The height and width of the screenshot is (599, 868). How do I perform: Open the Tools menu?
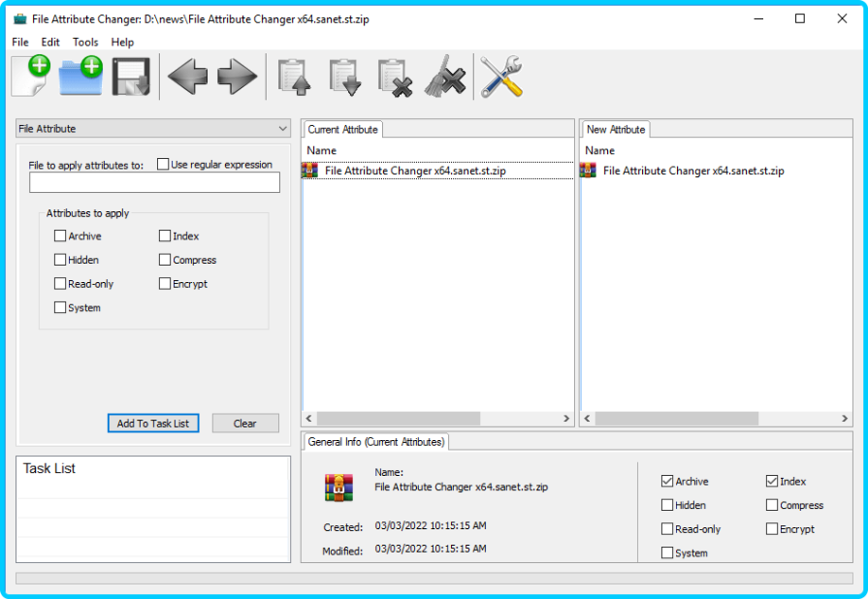pos(85,42)
